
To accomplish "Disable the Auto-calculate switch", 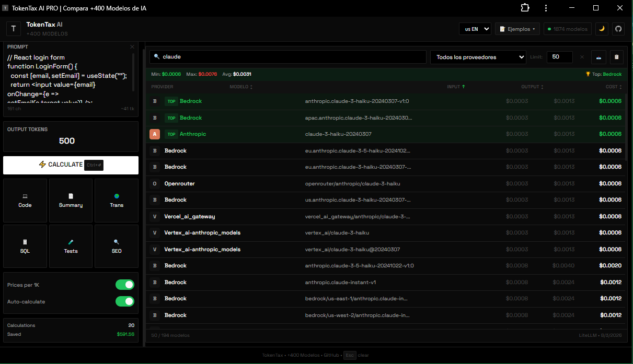I will pyautogui.click(x=125, y=301).
